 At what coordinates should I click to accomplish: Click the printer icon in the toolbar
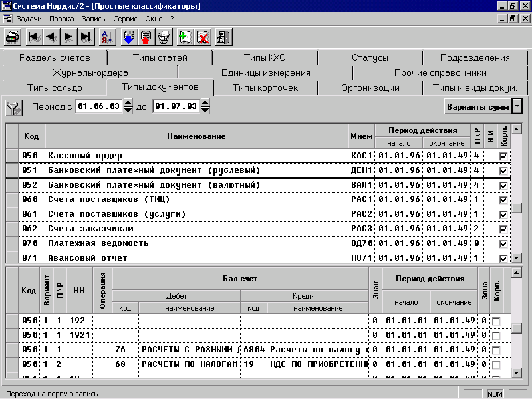(x=13, y=37)
